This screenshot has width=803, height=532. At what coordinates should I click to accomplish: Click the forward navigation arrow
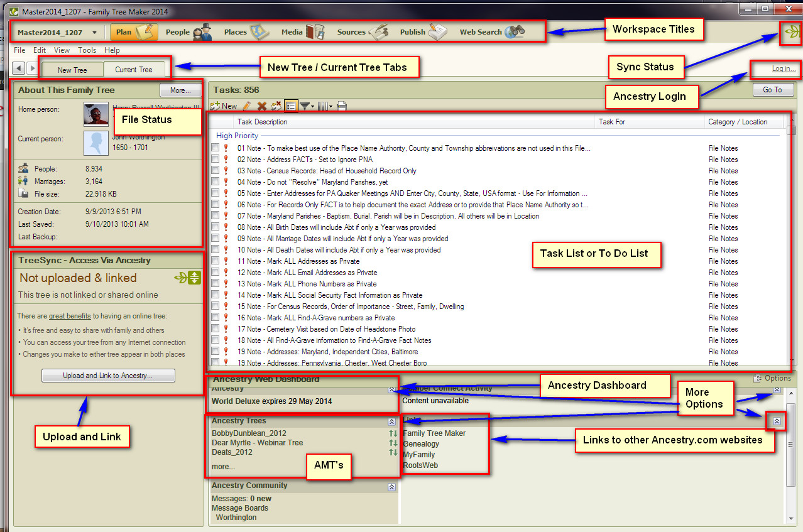click(x=32, y=68)
